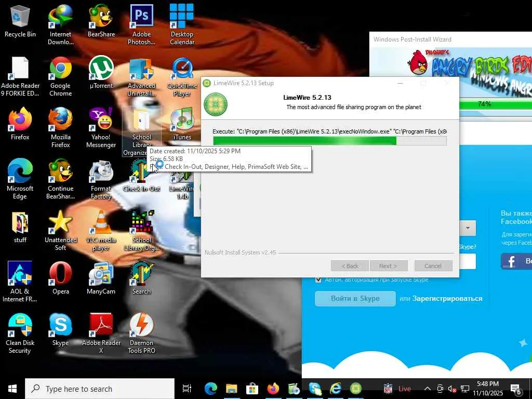532x399 pixels.
Task: Open the notification center icon
Action: pos(516,389)
